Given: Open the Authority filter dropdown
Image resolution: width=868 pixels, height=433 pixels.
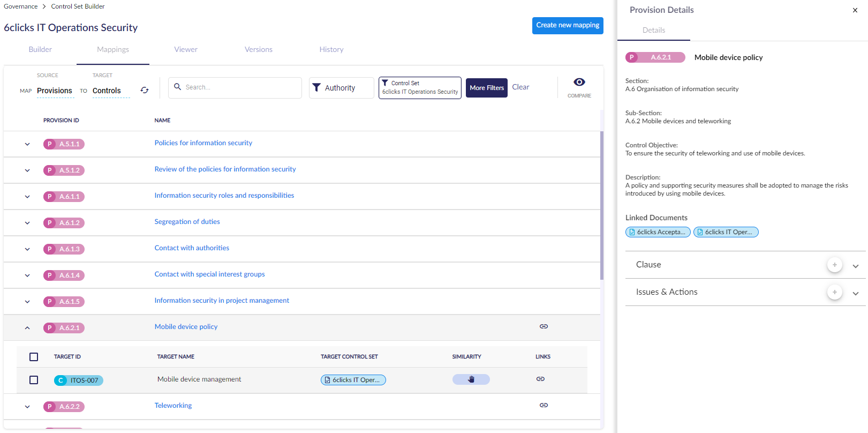Looking at the screenshot, I should coord(341,88).
